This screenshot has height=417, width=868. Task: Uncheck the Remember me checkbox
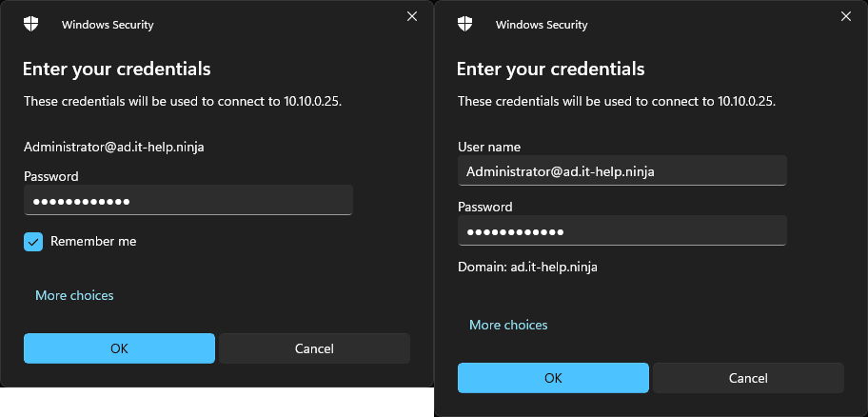pyautogui.click(x=33, y=242)
